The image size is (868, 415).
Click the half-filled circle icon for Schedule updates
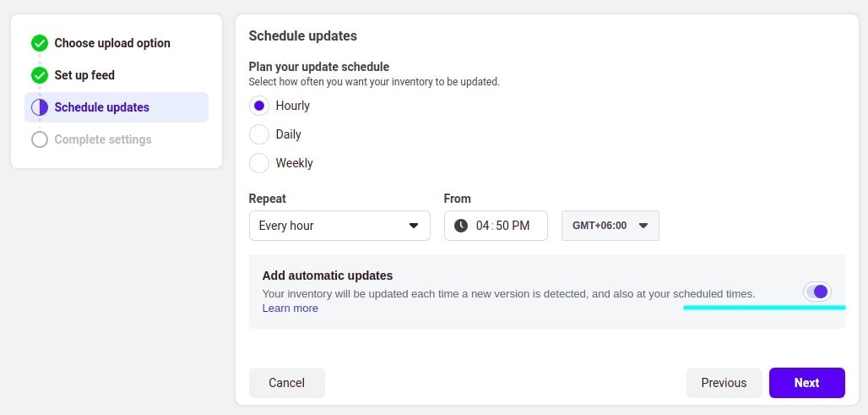coord(40,107)
